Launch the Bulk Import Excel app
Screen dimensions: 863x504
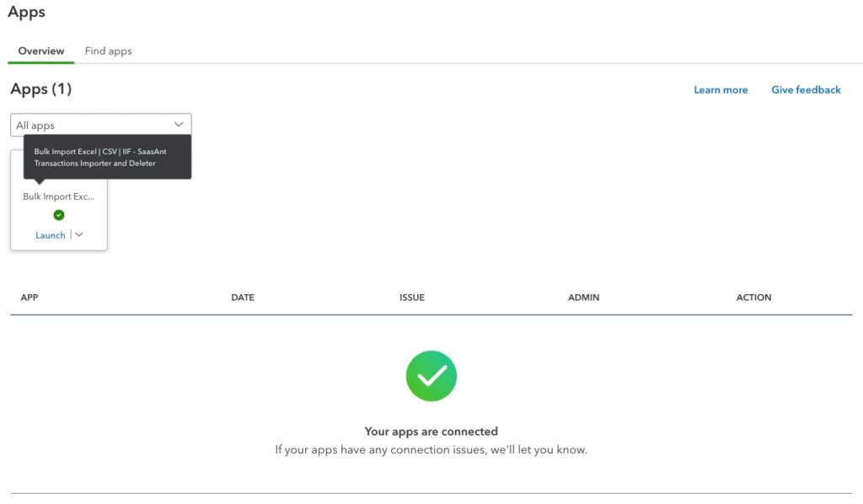51,234
